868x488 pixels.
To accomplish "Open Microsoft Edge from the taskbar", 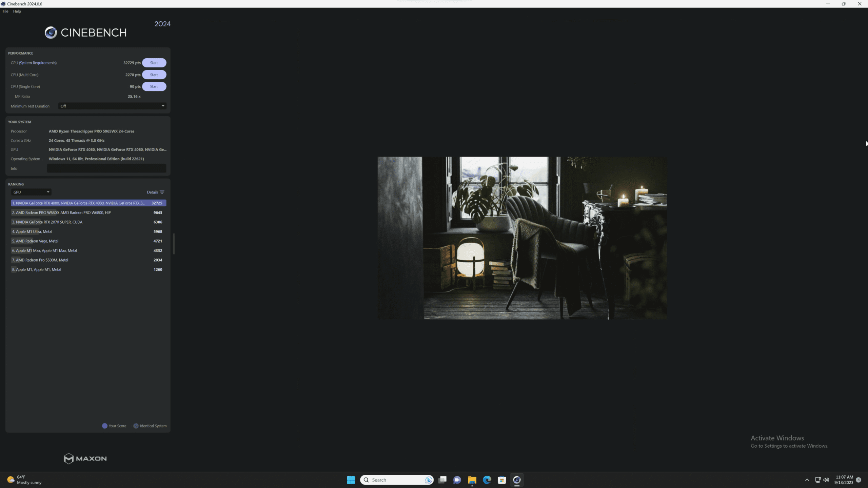I will tap(487, 480).
